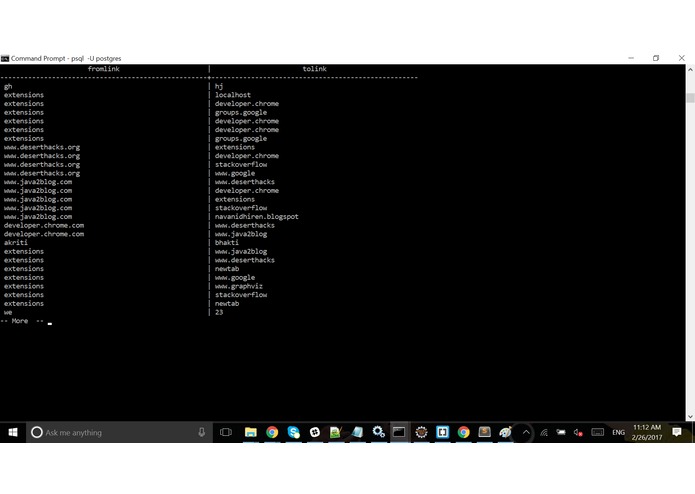Select bhakti in the tolink column
The height and width of the screenshot is (494, 695).
[227, 242]
